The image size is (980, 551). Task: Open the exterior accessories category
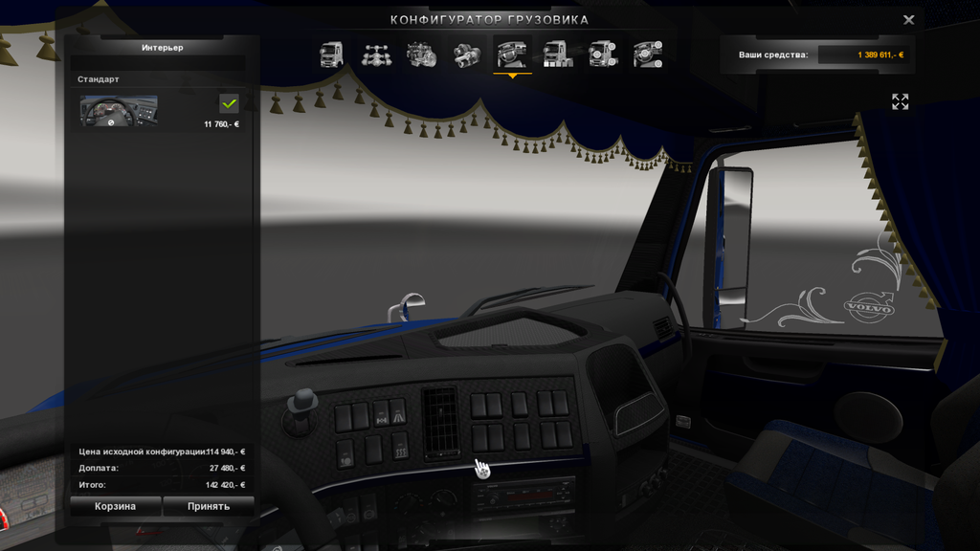click(x=603, y=55)
